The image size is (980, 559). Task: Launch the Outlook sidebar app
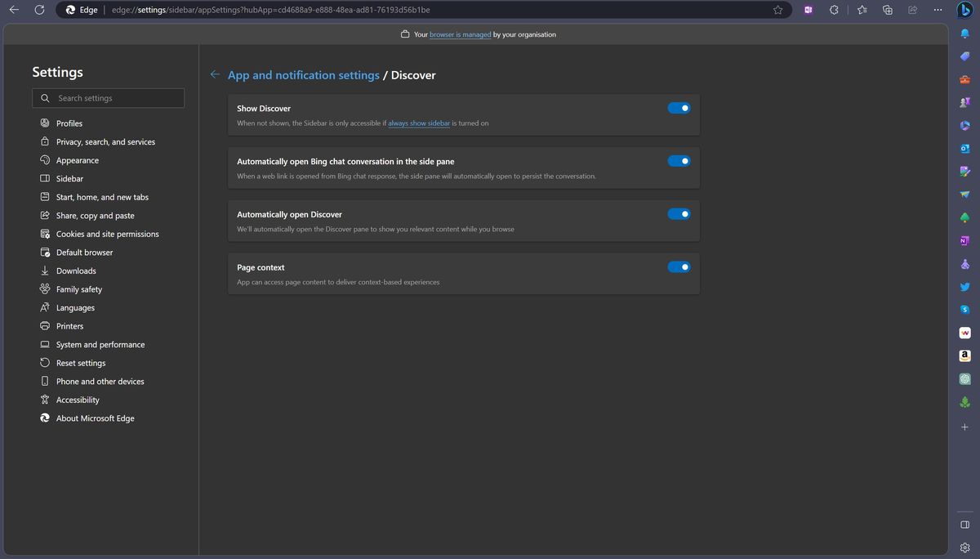[964, 149]
